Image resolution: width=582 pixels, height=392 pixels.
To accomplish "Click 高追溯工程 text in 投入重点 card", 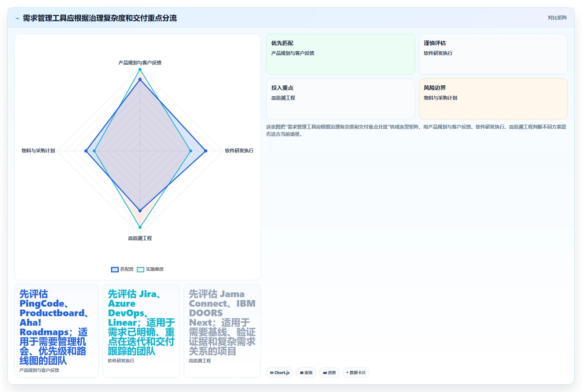I will click(x=283, y=98).
